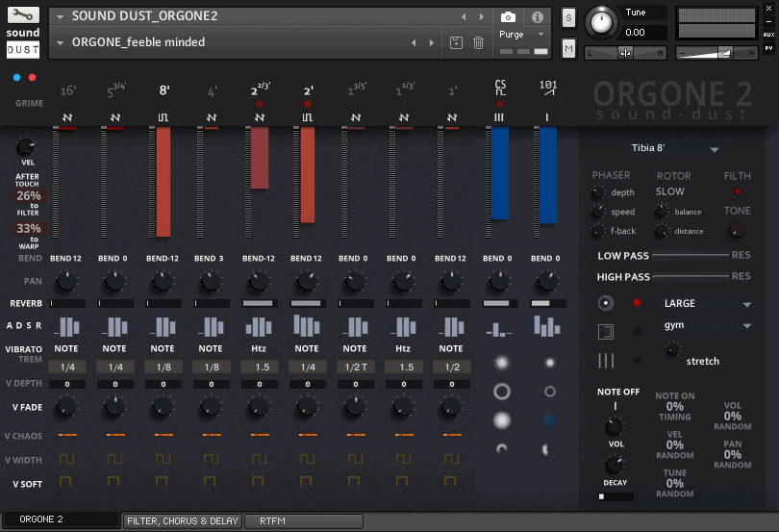Toggle the red LED under 2 2/3' drawbar
779x532 pixels.
coord(260,104)
